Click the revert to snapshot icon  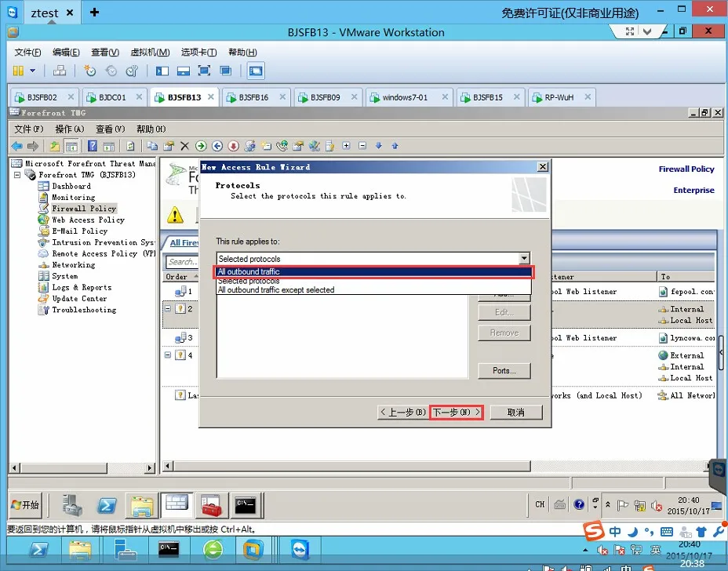click(111, 71)
